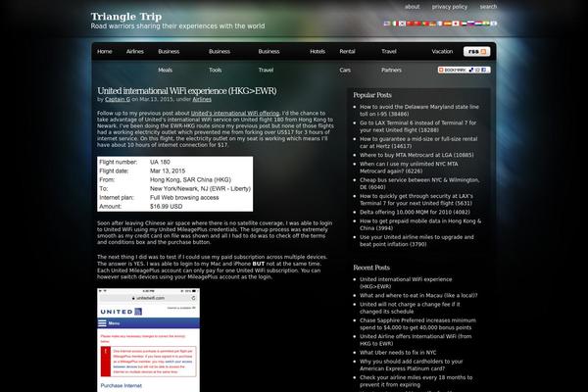Open popular post about unlimited NYC MTA Metrocard
The height and width of the screenshot is (392, 588).
coord(409,168)
